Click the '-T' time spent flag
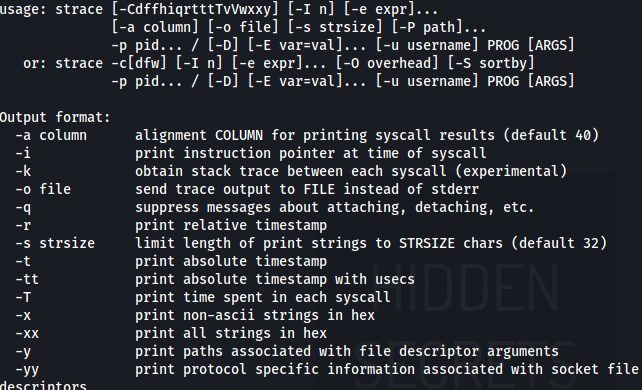 point(23,298)
